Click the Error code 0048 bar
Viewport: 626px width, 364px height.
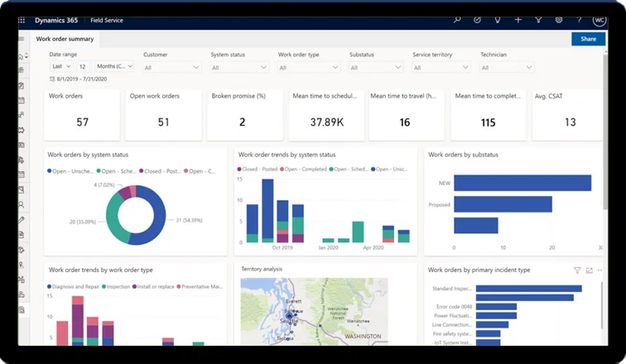tap(496, 307)
